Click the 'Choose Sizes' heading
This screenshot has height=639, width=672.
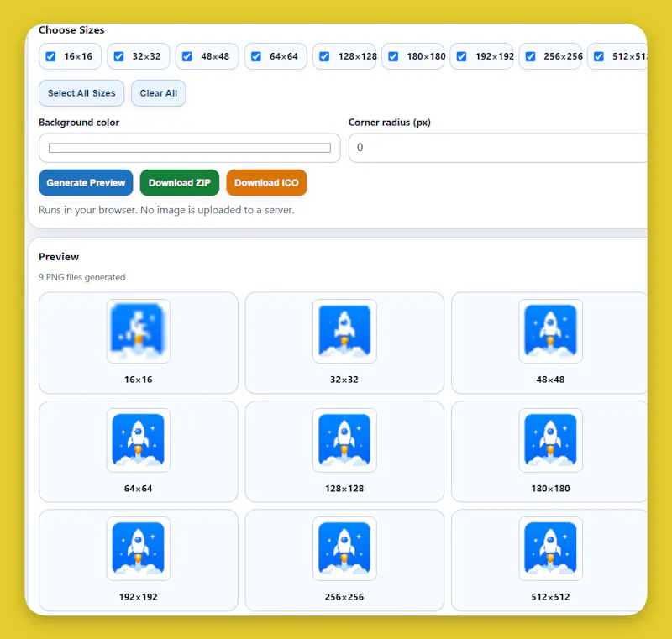(71, 30)
